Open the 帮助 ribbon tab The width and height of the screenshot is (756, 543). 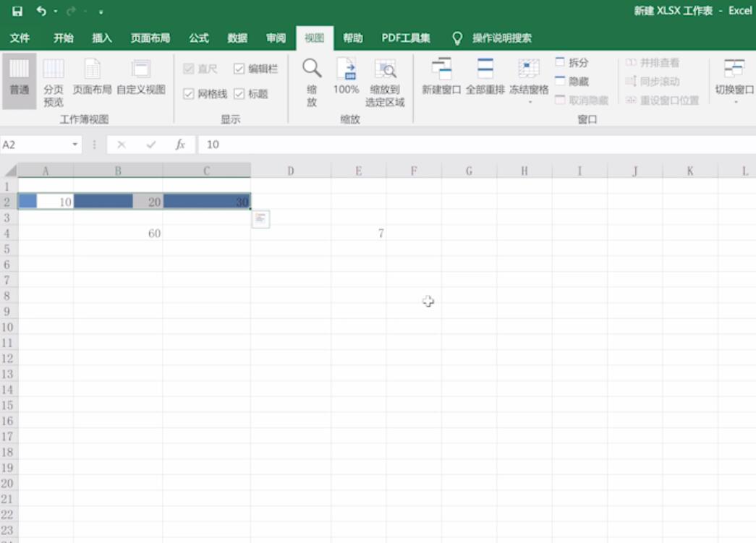[353, 38]
